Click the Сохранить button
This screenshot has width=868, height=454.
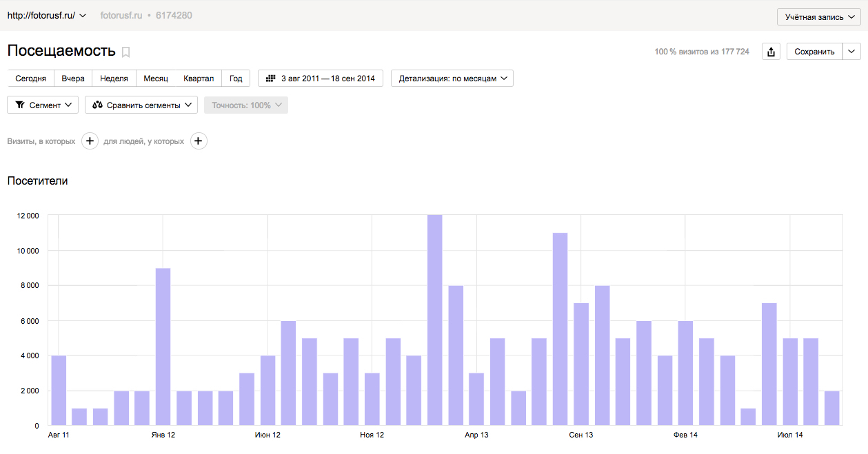814,52
